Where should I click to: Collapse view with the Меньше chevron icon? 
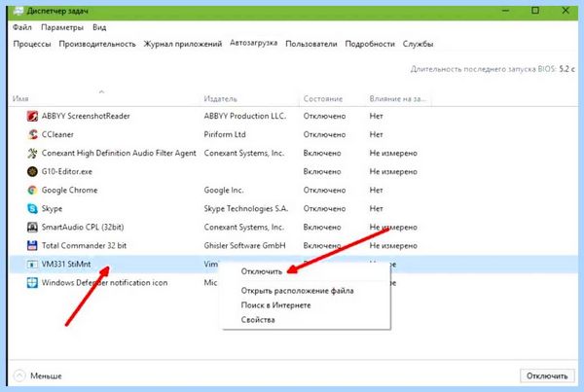tap(19, 375)
